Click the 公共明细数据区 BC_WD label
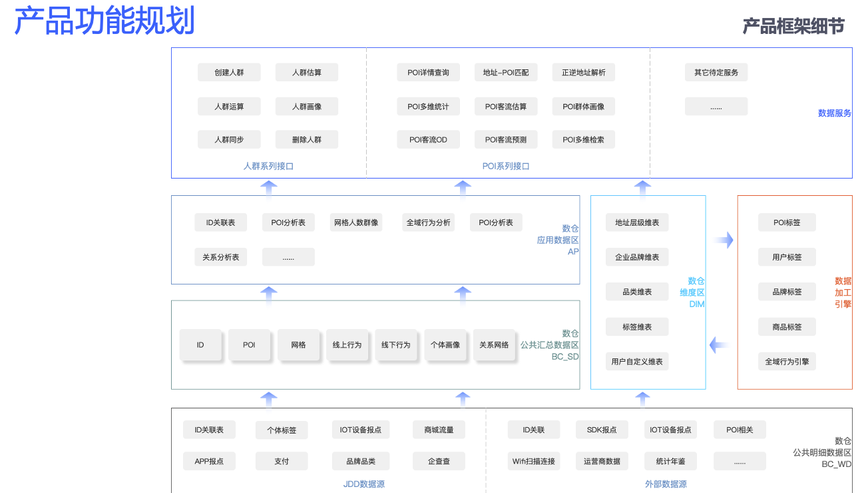 tap(822, 458)
